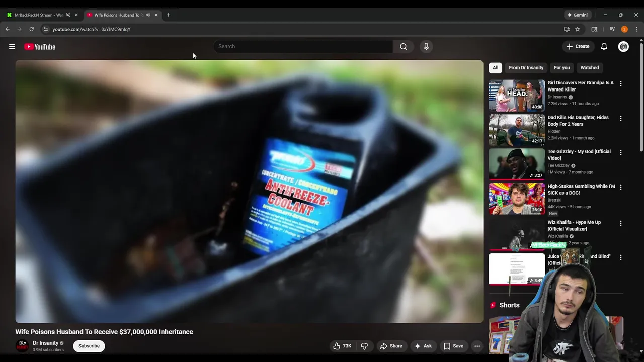
Task: Subscribe to Dr Insanity
Action: coord(89,346)
